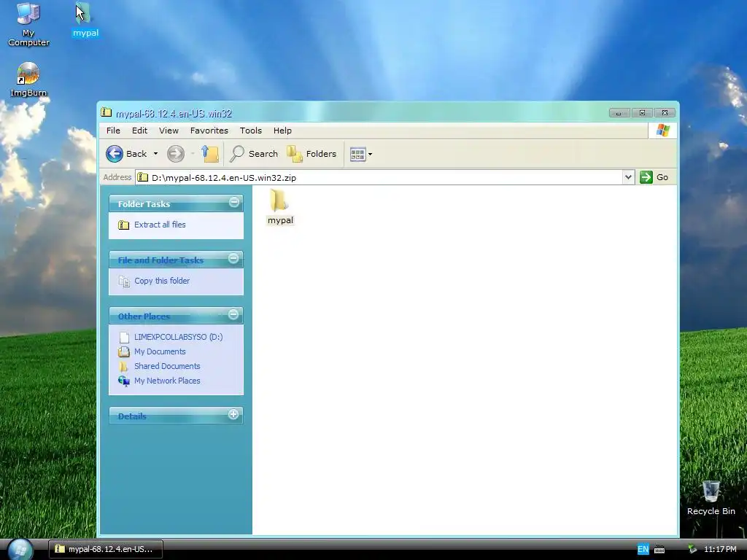Select the My Computer desktop icon
Viewport: 747px width, 560px height.
28,24
